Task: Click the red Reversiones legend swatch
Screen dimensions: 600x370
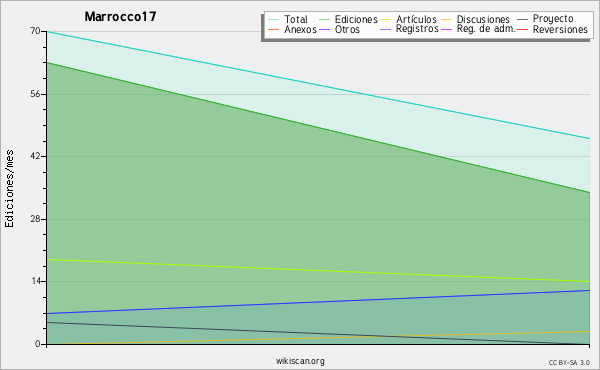Action: (x=522, y=29)
